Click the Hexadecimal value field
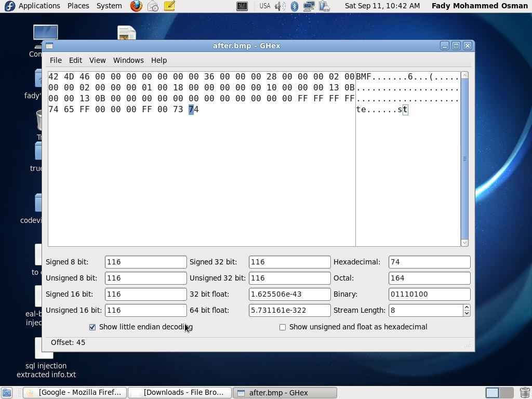 (429, 262)
